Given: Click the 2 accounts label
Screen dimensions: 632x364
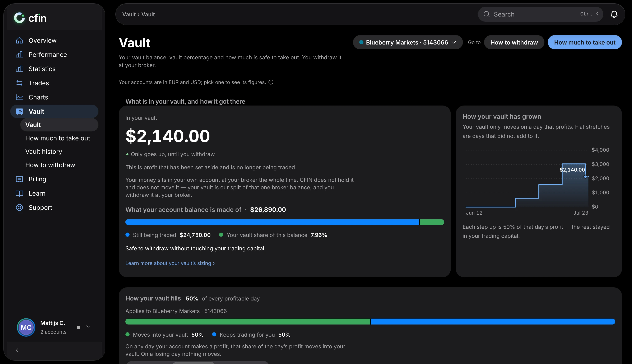Looking at the screenshot, I should [54, 332].
